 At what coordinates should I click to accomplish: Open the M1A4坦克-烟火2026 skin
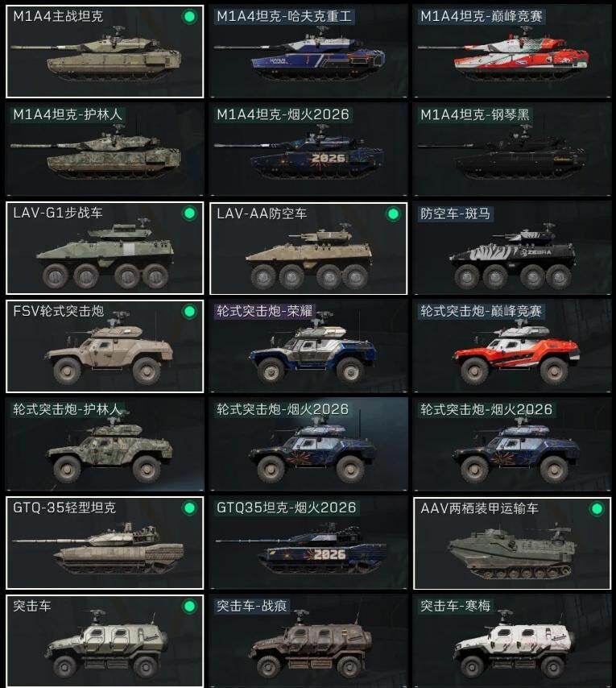[x=308, y=150]
